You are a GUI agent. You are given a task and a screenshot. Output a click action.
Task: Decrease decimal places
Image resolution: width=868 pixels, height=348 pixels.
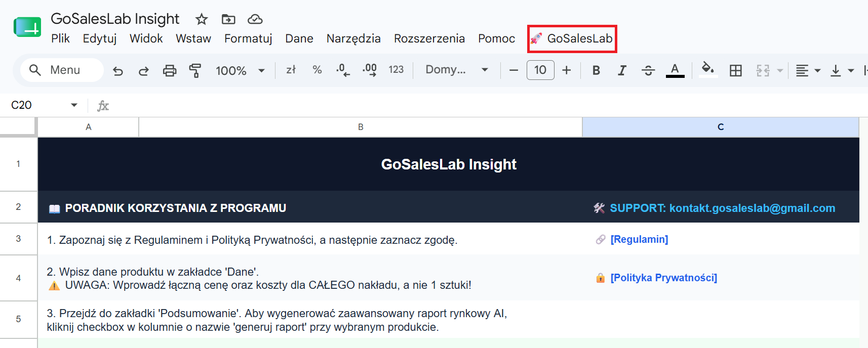click(343, 70)
